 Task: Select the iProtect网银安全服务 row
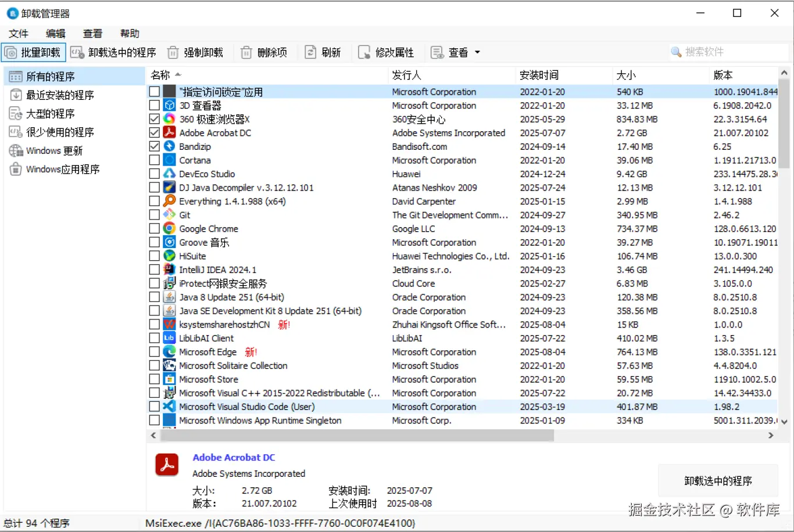pyautogui.click(x=462, y=283)
